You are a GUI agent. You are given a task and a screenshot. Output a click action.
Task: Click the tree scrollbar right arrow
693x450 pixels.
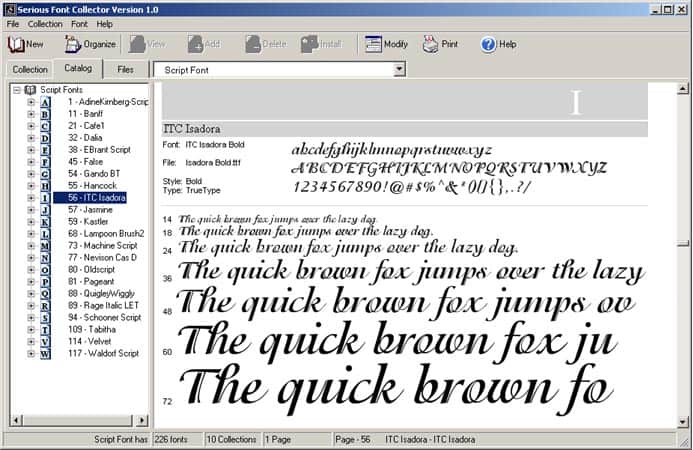[x=142, y=420]
